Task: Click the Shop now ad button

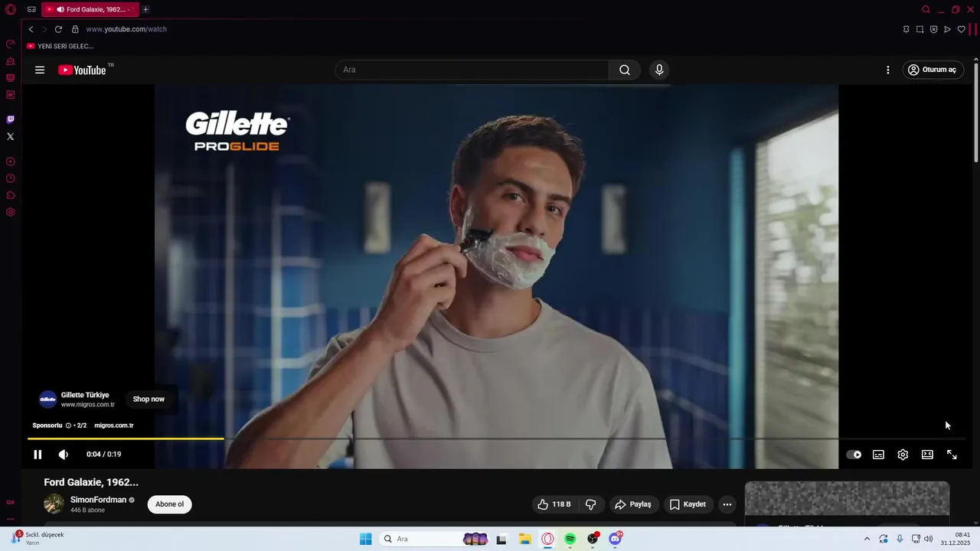Action: pos(149,399)
